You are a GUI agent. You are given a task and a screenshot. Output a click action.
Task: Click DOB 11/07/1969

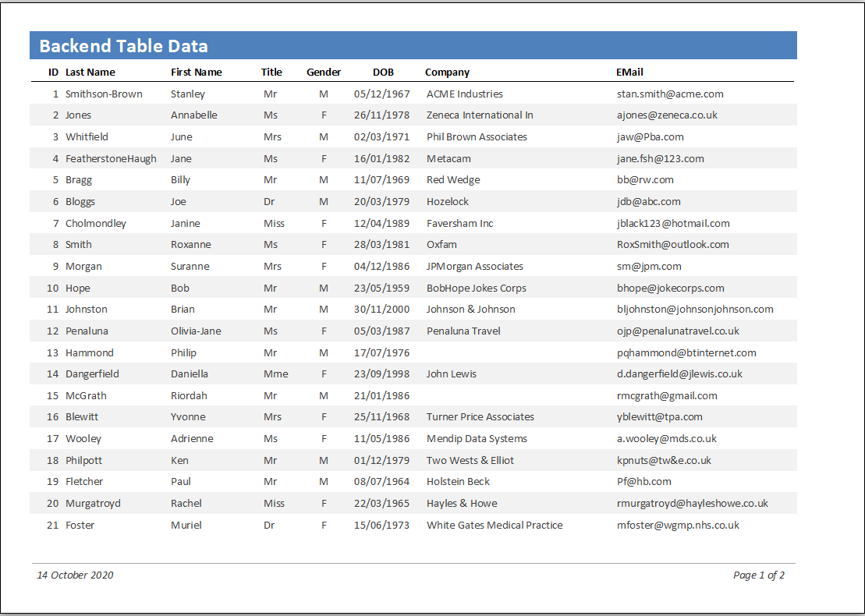(381, 180)
